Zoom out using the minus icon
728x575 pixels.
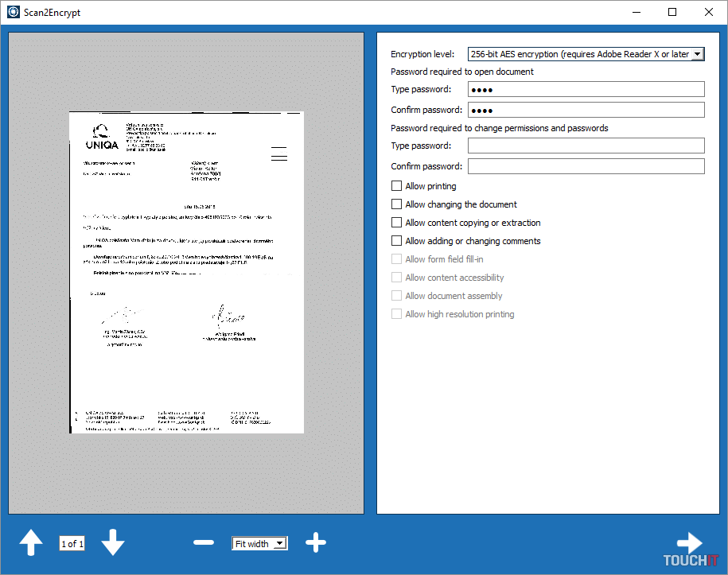click(x=204, y=543)
